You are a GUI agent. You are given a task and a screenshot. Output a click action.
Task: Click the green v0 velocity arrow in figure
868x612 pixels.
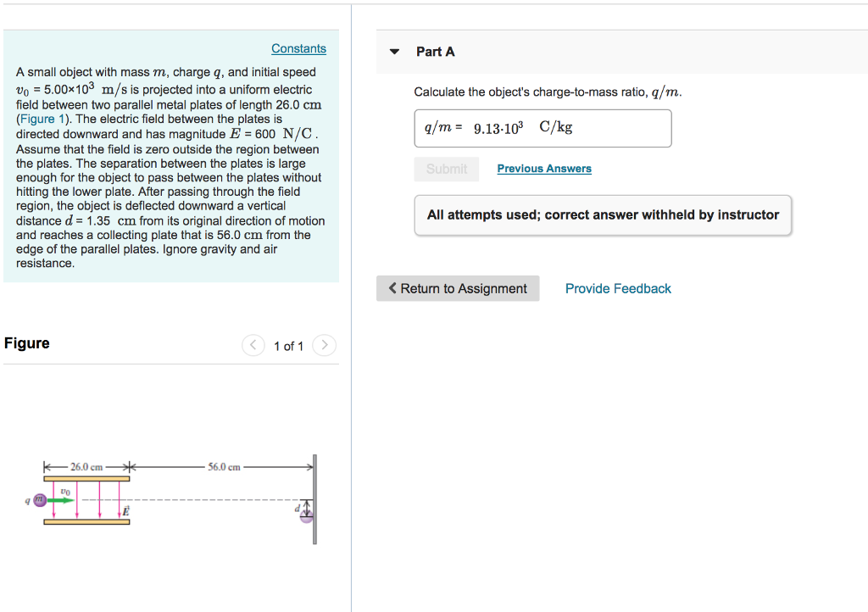tap(61, 500)
